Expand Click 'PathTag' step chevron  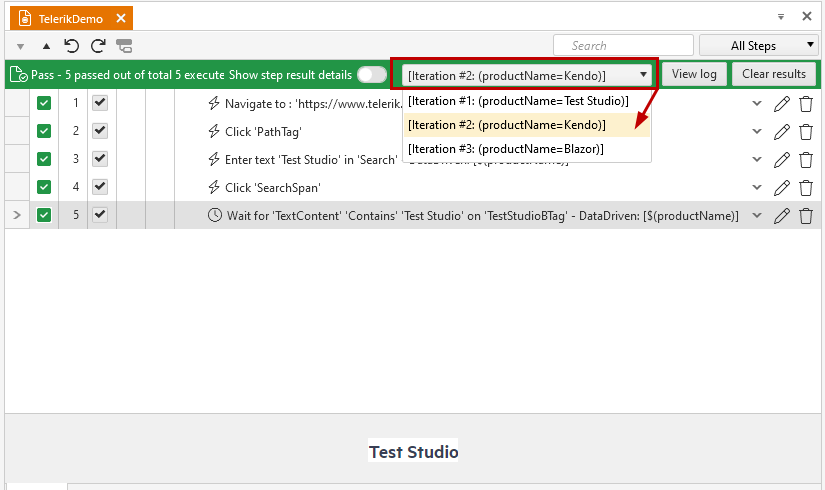(x=757, y=132)
